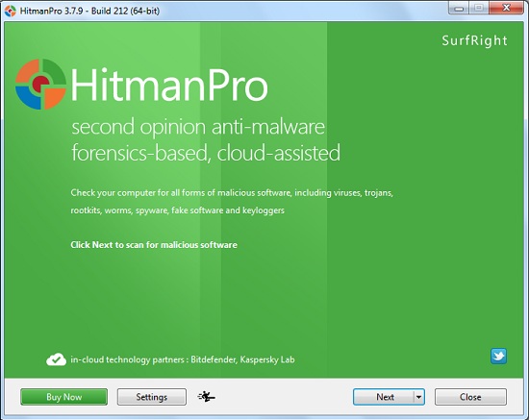Click the HitmanPro title bar icon
Viewport: 529px width, 420px height.
[x=11, y=11]
